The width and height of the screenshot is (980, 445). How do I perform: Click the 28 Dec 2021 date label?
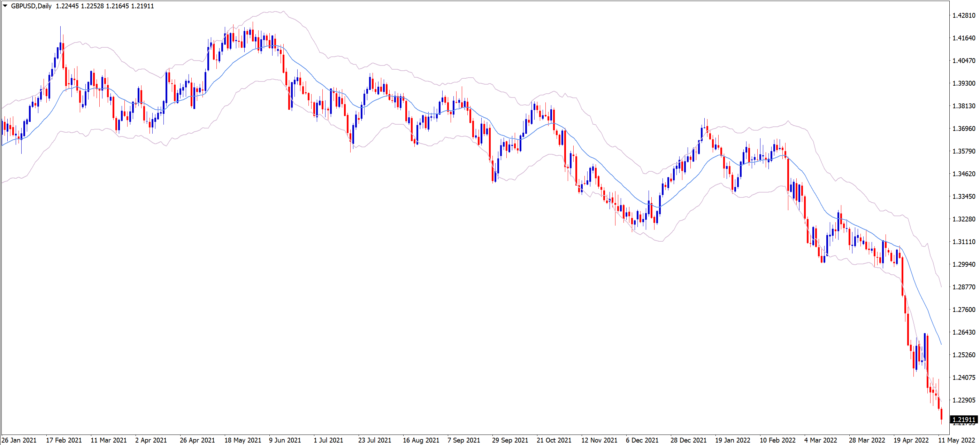coord(689,440)
